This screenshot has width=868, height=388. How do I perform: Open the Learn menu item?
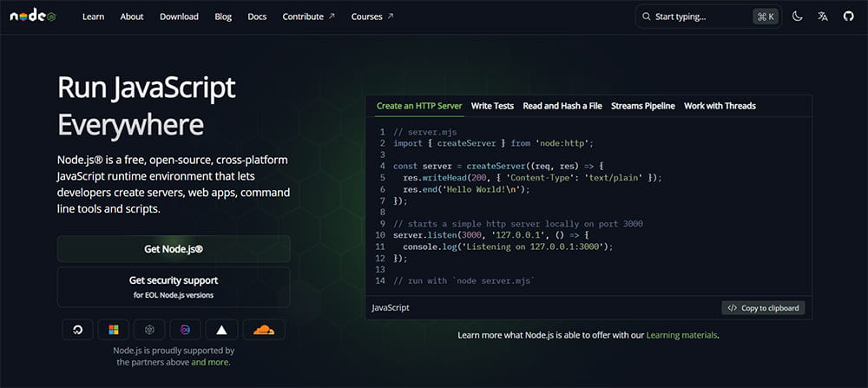pyautogui.click(x=93, y=16)
